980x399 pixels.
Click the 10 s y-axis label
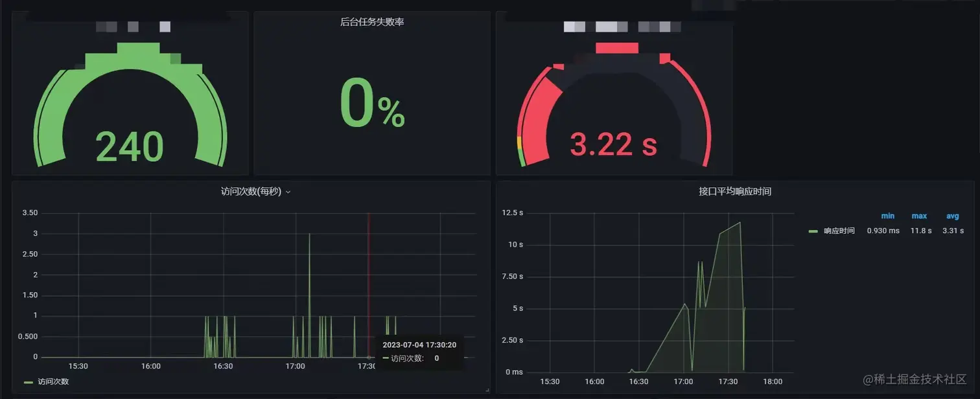point(516,245)
